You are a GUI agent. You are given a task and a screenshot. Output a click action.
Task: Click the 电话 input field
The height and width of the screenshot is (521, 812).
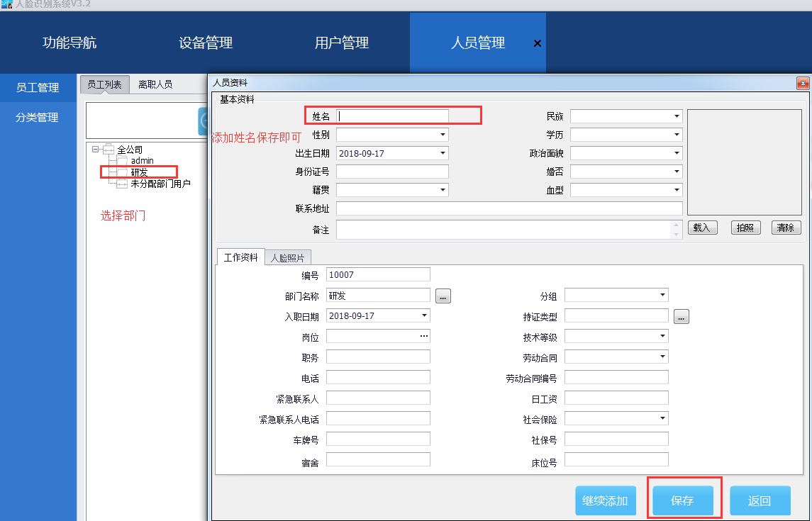[378, 377]
